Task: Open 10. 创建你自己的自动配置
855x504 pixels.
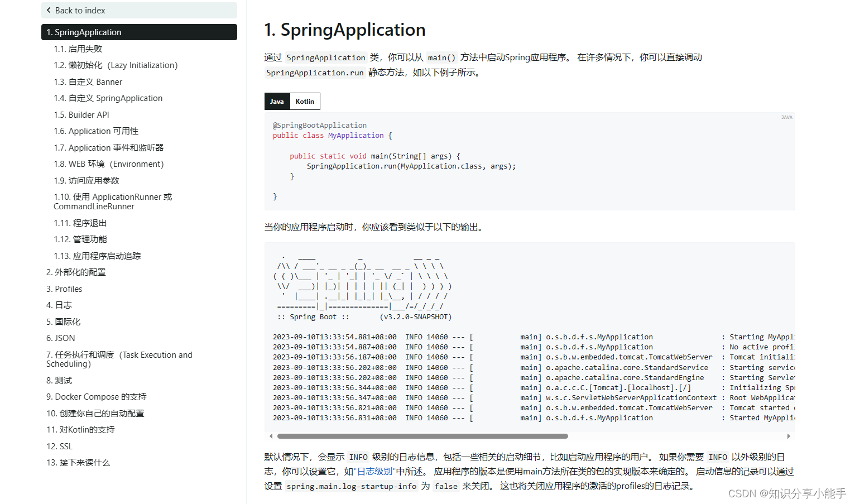Action: tap(95, 414)
